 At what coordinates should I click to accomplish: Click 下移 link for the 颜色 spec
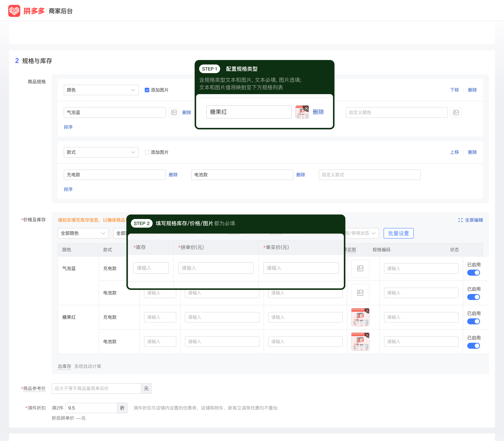click(x=454, y=90)
